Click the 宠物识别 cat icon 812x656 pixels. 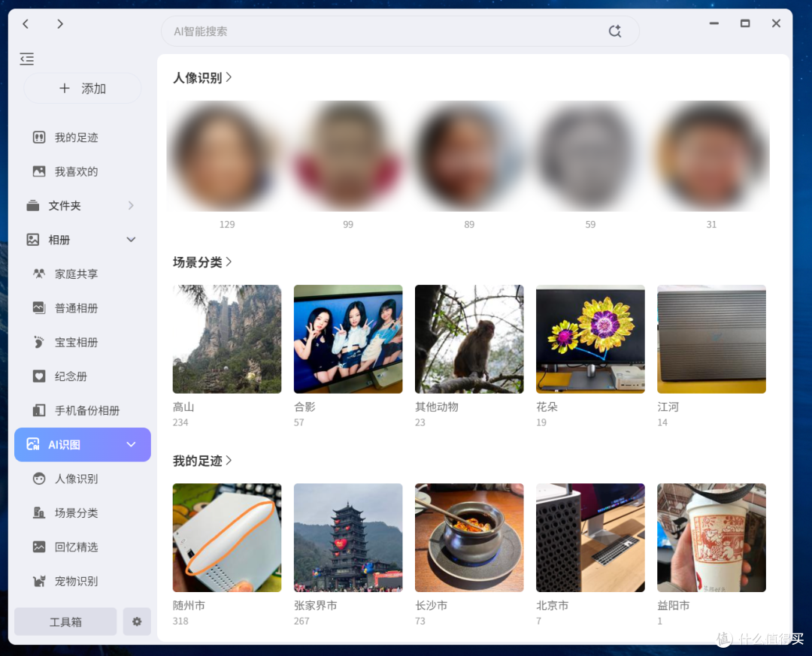pyautogui.click(x=39, y=582)
